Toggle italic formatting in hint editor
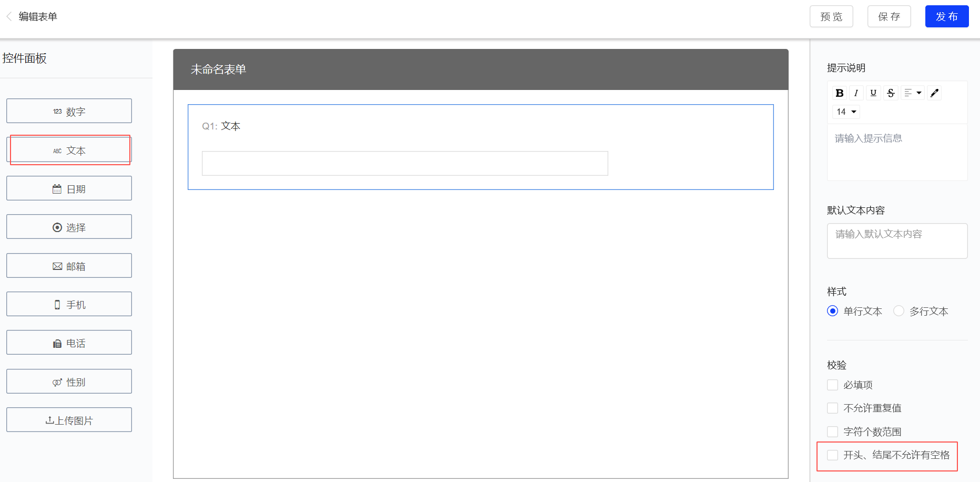The width and height of the screenshot is (980, 482). coord(856,93)
